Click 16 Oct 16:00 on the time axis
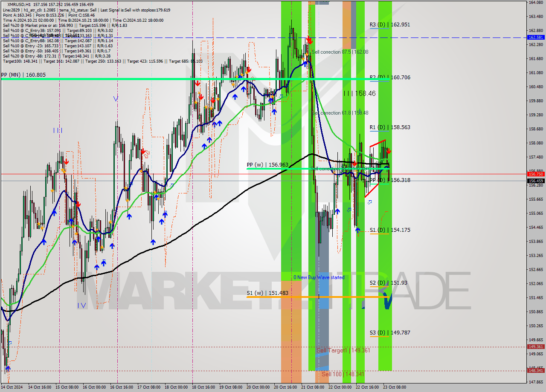 pyautogui.click(x=122, y=388)
